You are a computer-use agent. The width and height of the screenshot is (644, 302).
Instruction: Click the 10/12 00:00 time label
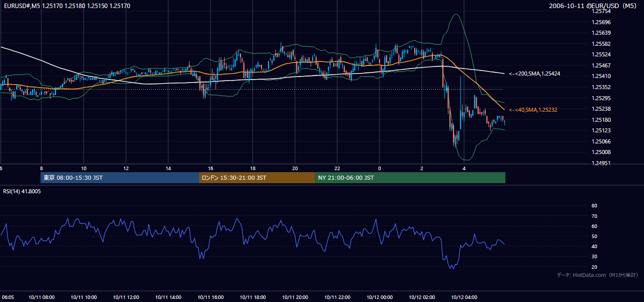pyautogui.click(x=379, y=297)
